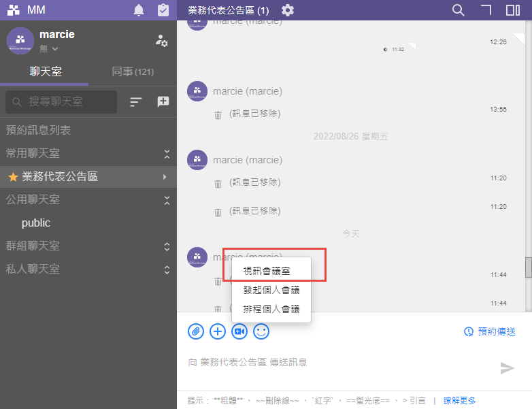Click trash icon of 13:55 removed message
This screenshot has width=532, height=409.
coord(218,115)
